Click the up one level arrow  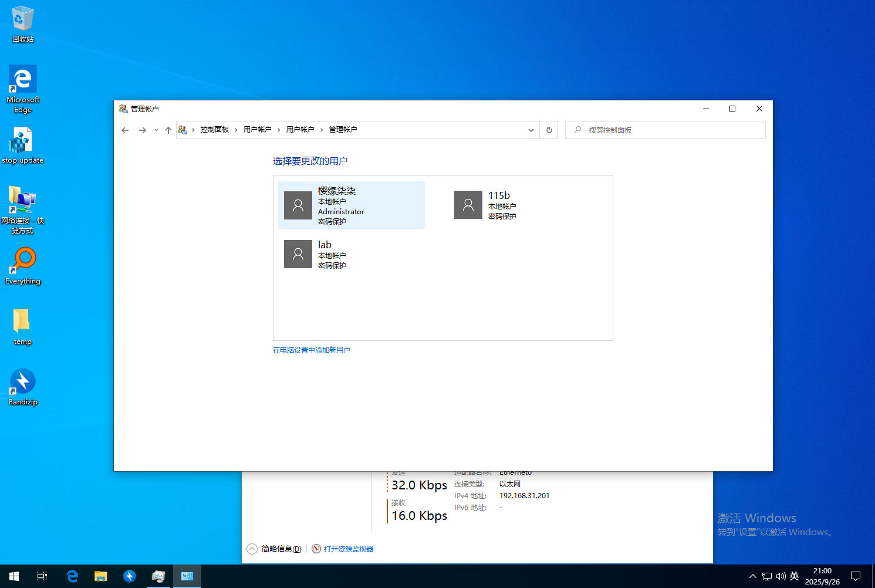[x=168, y=130]
